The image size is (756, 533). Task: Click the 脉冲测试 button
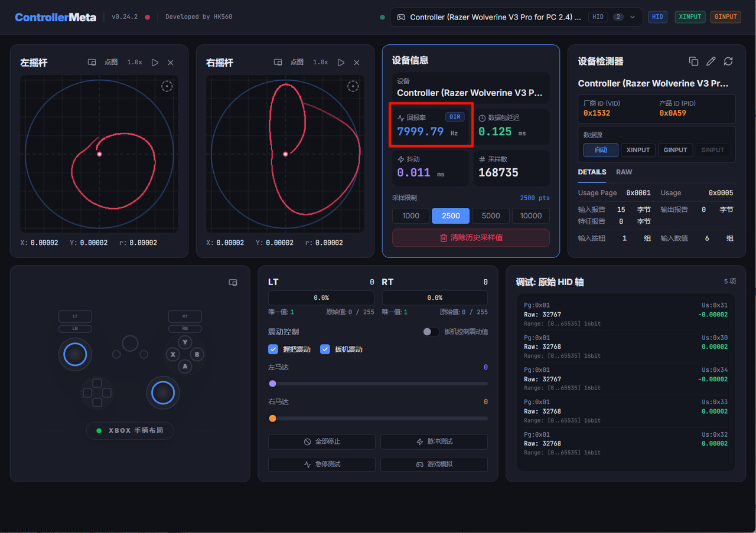coord(434,442)
